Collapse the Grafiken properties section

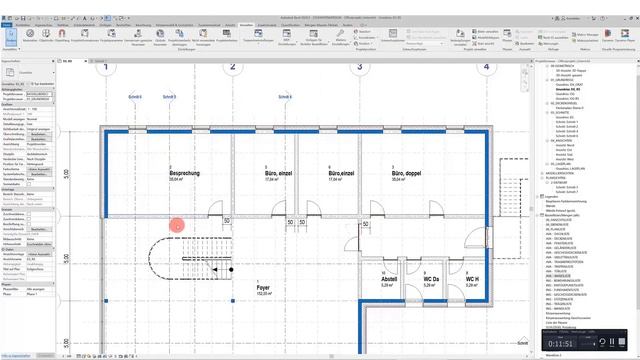53,104
